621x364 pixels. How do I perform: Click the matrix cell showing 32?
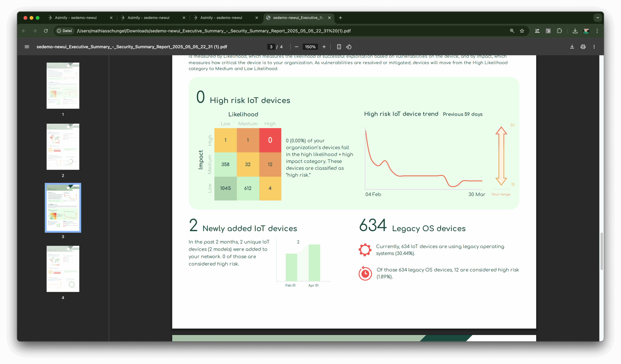[248, 164]
